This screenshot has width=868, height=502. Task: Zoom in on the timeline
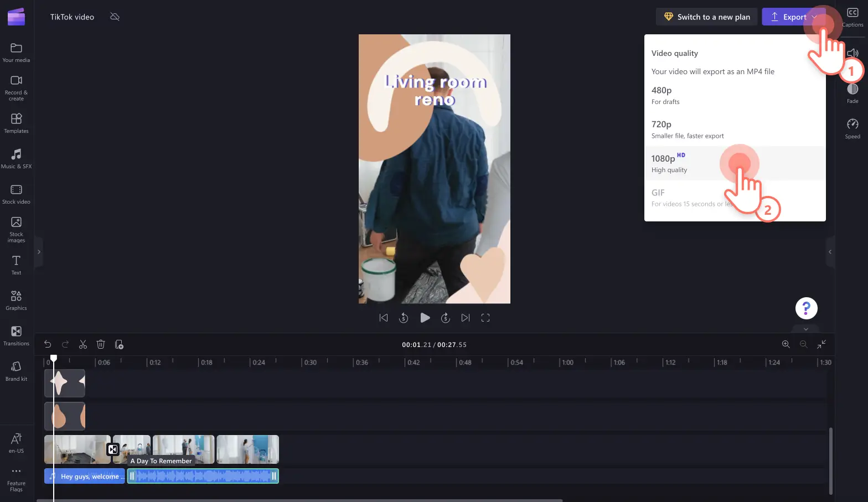pyautogui.click(x=786, y=344)
